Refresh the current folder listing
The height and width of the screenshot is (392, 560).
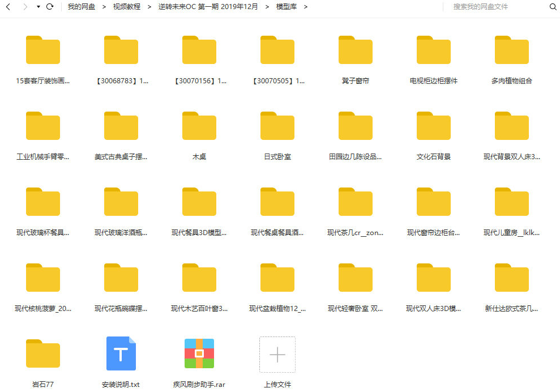50,7
